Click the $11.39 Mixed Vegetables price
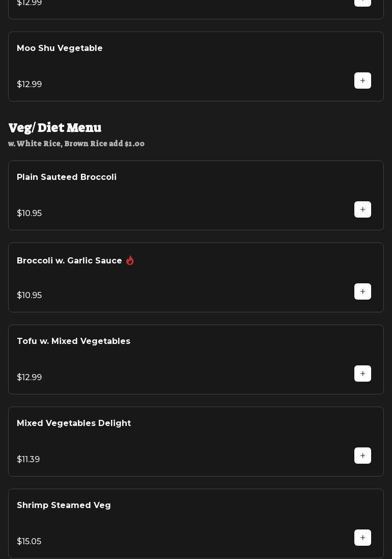392x559 pixels. [28, 459]
